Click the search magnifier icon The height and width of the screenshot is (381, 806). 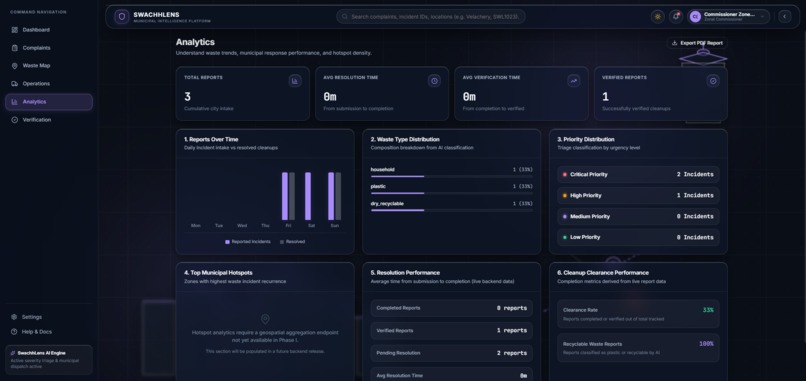click(345, 17)
